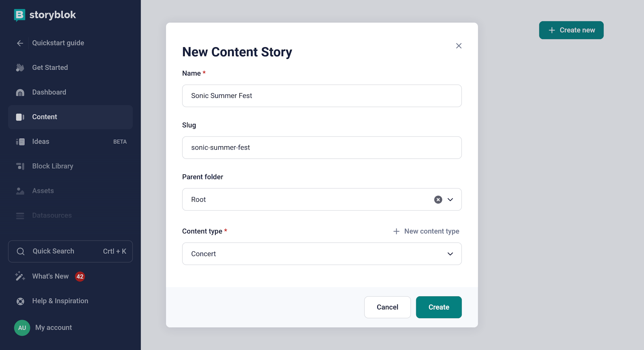This screenshot has height=350, width=644.
Task: Click the back arrow beside Quickstart guide
Action: (20, 43)
